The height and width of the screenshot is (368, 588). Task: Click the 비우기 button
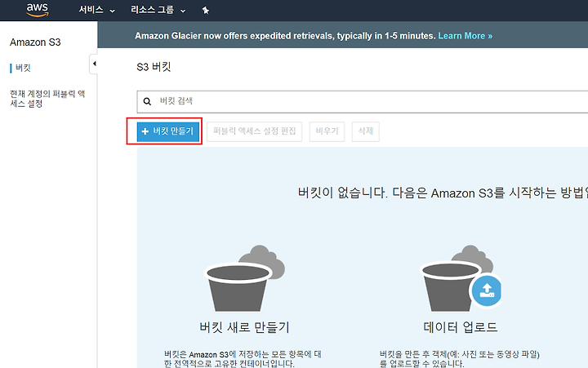(x=327, y=131)
